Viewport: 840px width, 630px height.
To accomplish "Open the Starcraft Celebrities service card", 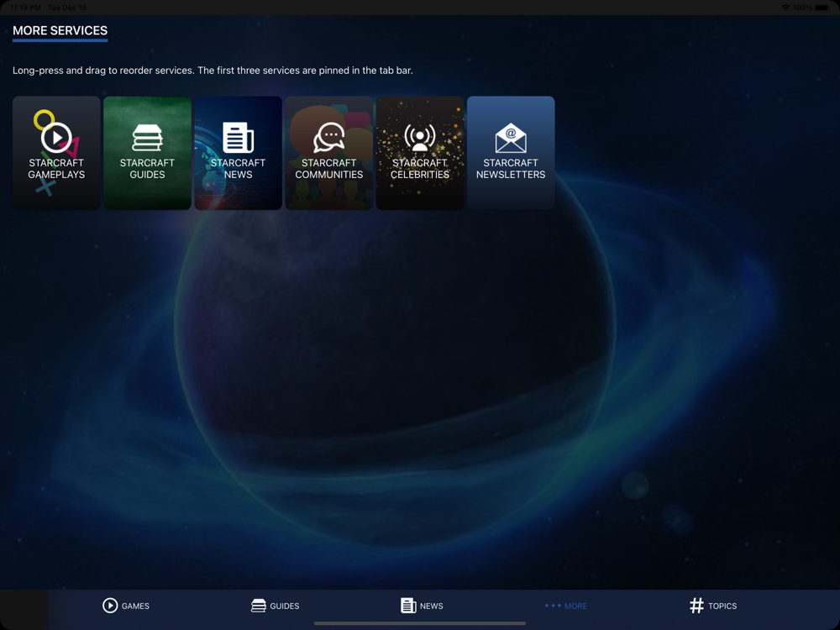I will pyautogui.click(x=420, y=153).
